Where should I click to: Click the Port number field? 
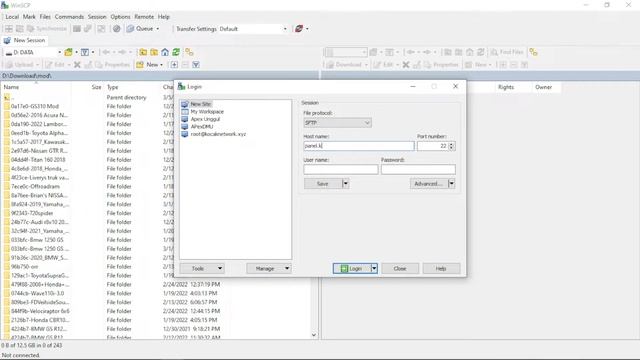click(x=433, y=146)
